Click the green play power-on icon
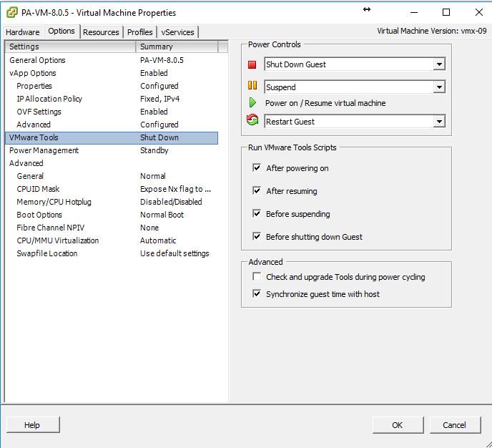This screenshot has height=448, width=492. coord(252,102)
